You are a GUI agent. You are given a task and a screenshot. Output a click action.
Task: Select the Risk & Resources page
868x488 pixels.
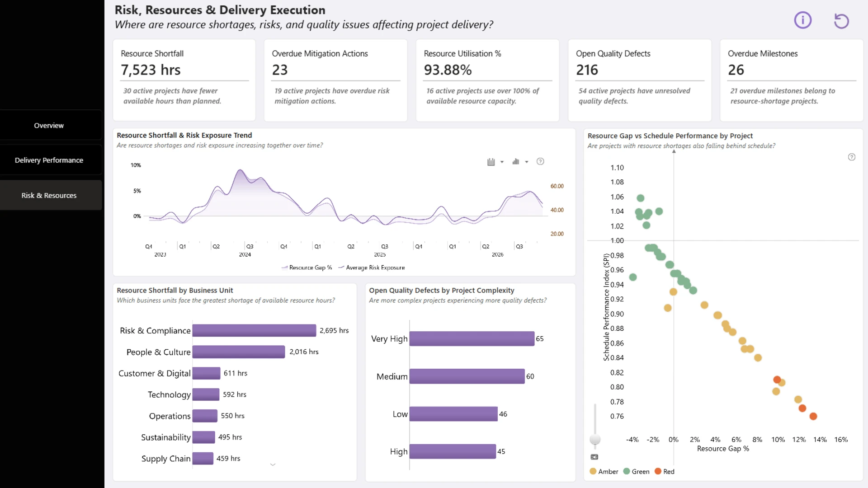tap(49, 196)
